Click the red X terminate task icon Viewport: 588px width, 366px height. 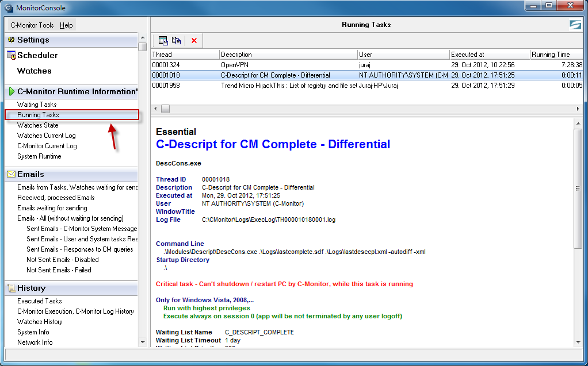(194, 40)
